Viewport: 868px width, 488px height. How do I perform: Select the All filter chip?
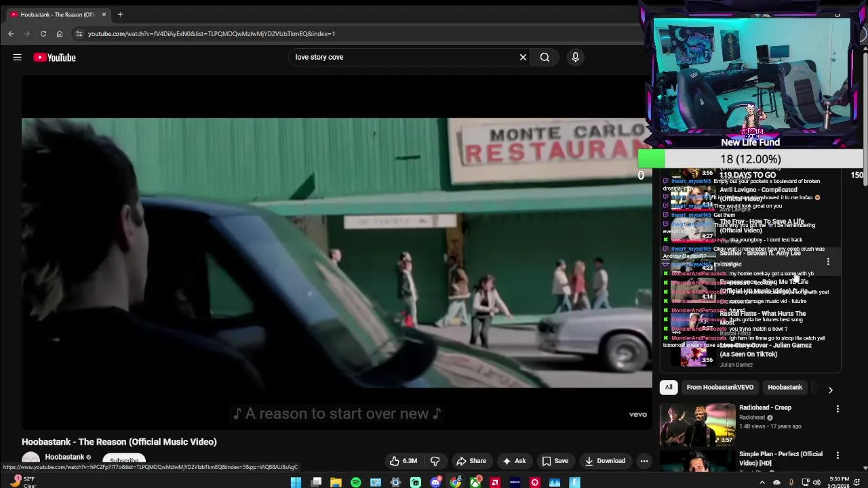click(669, 387)
